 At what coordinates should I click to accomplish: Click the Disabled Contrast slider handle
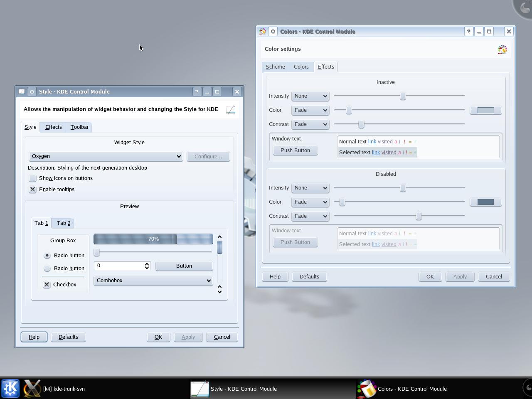[x=419, y=216]
